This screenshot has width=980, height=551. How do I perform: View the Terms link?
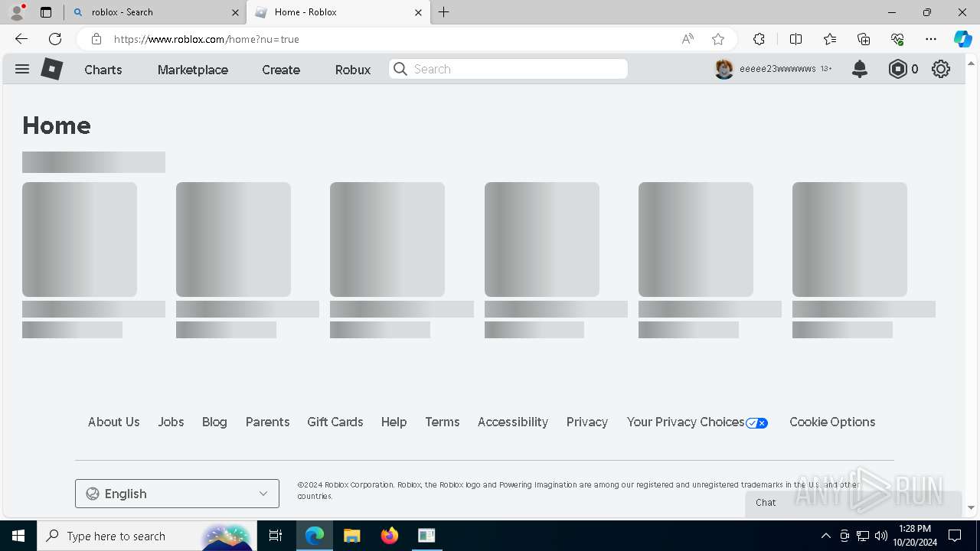pyautogui.click(x=443, y=422)
